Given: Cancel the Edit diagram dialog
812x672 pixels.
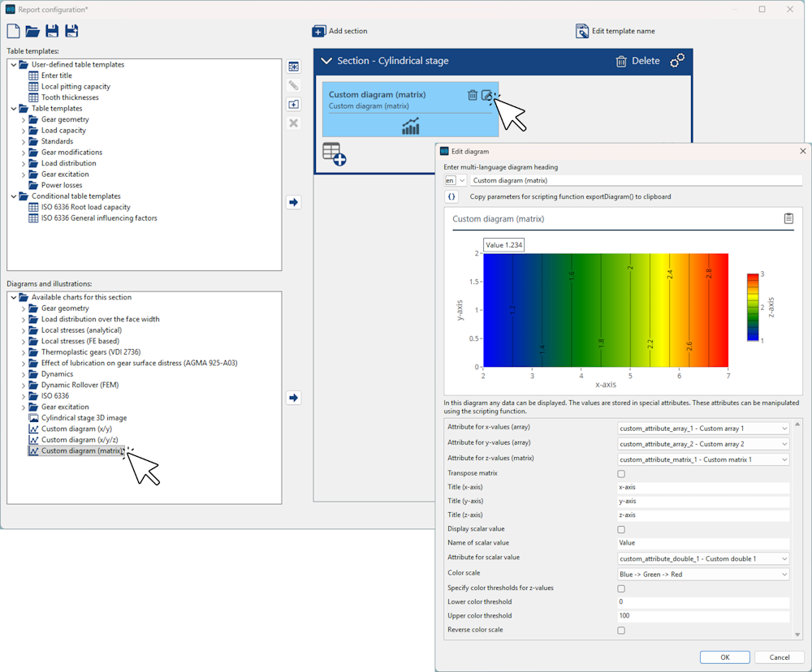Looking at the screenshot, I should point(779,657).
